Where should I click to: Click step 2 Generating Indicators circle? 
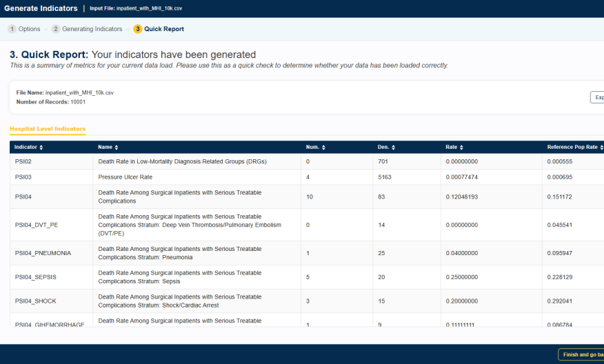[56, 29]
